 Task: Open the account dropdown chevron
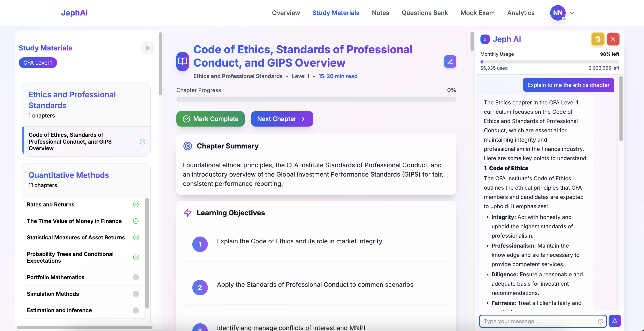[572, 13]
